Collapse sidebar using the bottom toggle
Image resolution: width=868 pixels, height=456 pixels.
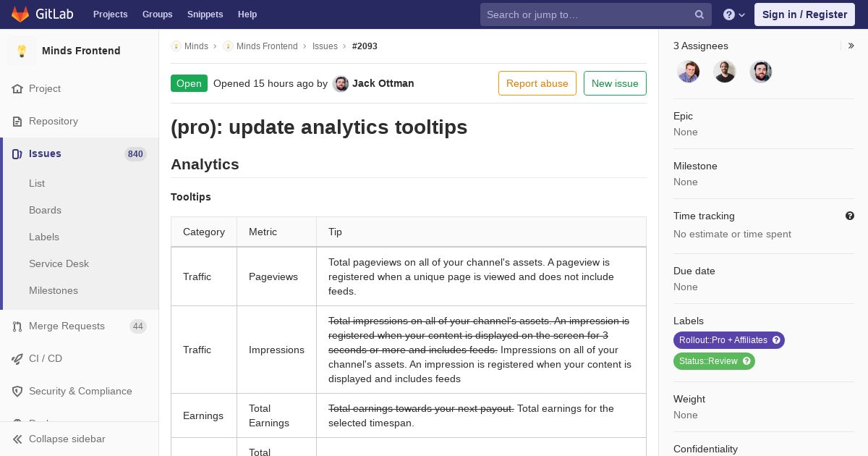coord(59,439)
